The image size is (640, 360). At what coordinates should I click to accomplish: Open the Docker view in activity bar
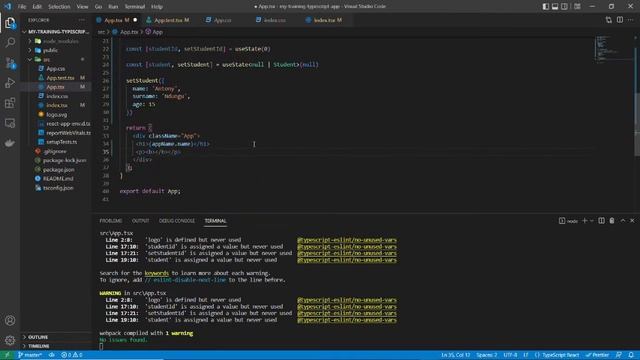tap(10, 143)
